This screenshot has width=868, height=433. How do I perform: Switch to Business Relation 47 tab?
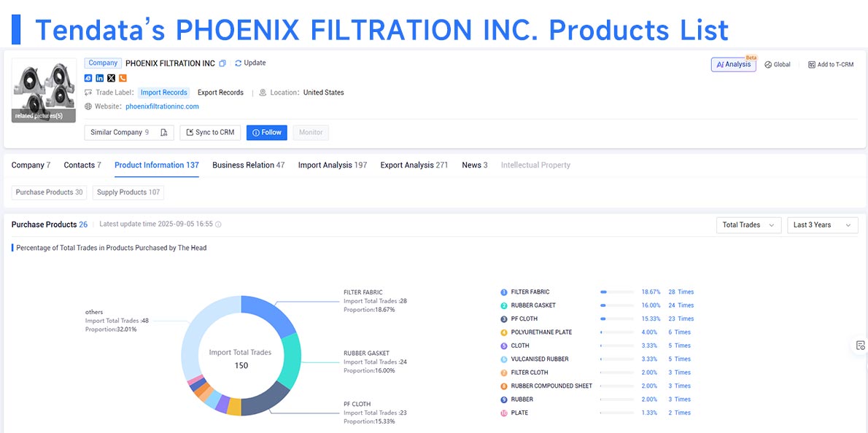(x=249, y=165)
